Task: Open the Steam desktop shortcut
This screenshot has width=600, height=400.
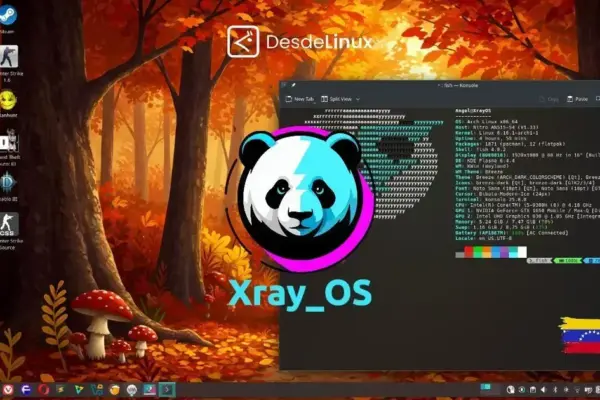Action: (x=7, y=15)
